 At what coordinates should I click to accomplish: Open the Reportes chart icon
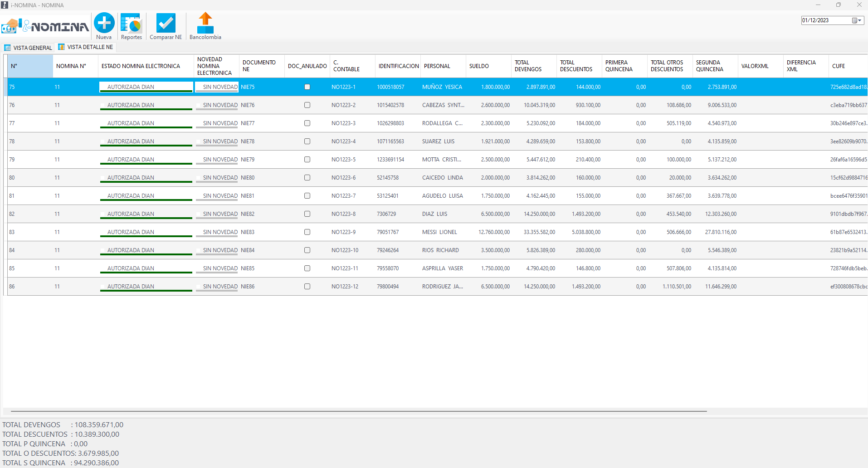(132, 23)
